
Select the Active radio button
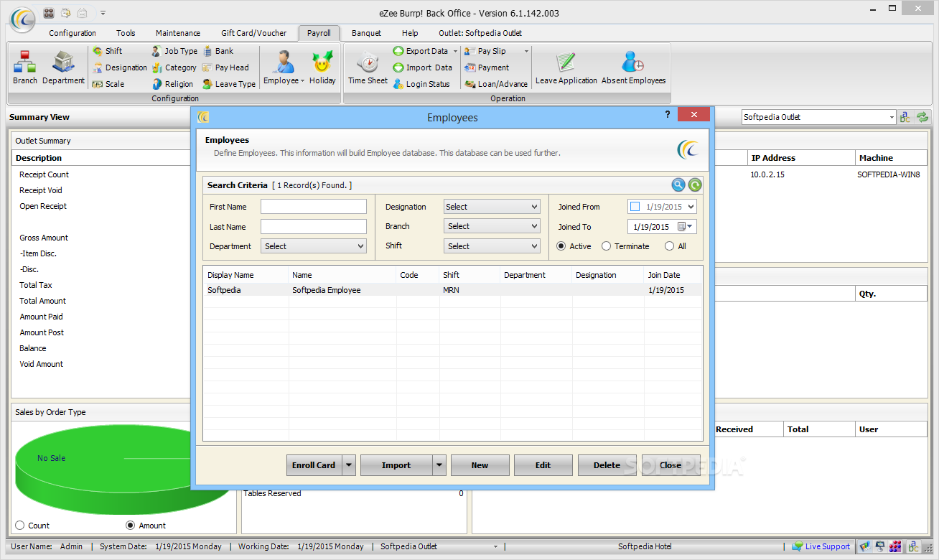click(x=561, y=246)
